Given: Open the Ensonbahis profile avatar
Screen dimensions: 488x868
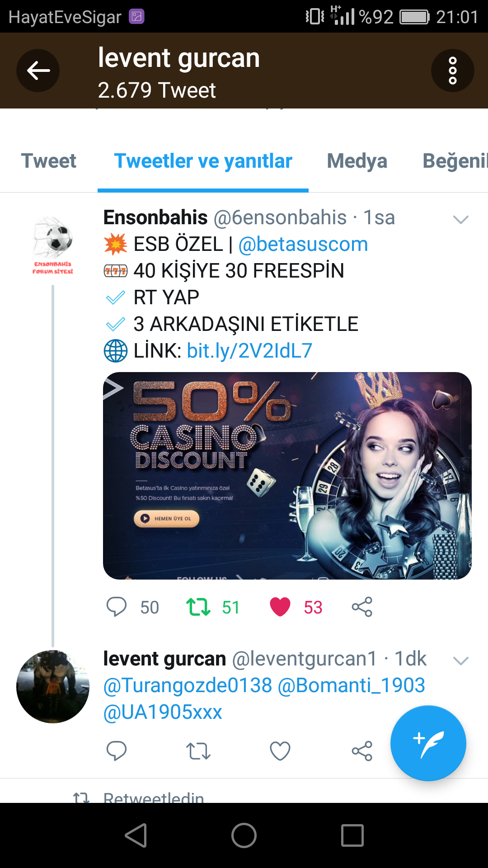Looking at the screenshot, I should point(53,245).
